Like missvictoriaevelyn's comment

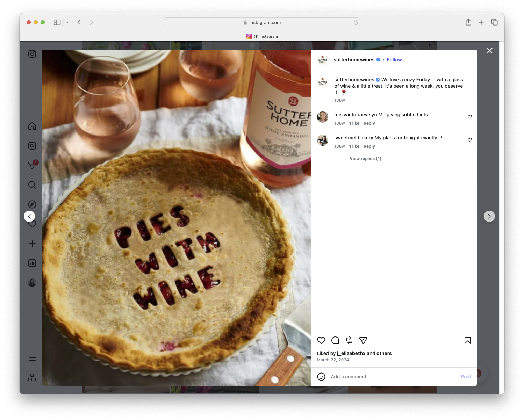tap(469, 117)
